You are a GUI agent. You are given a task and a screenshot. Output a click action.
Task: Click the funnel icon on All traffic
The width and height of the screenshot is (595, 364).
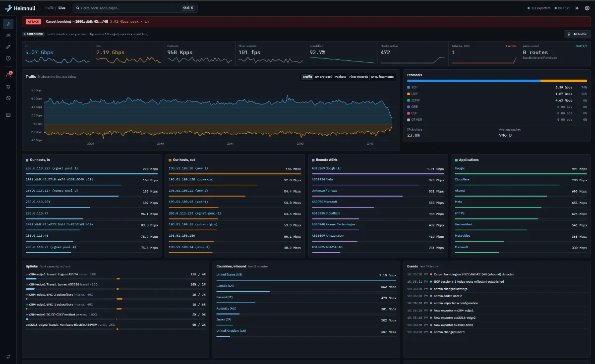pyautogui.click(x=569, y=34)
